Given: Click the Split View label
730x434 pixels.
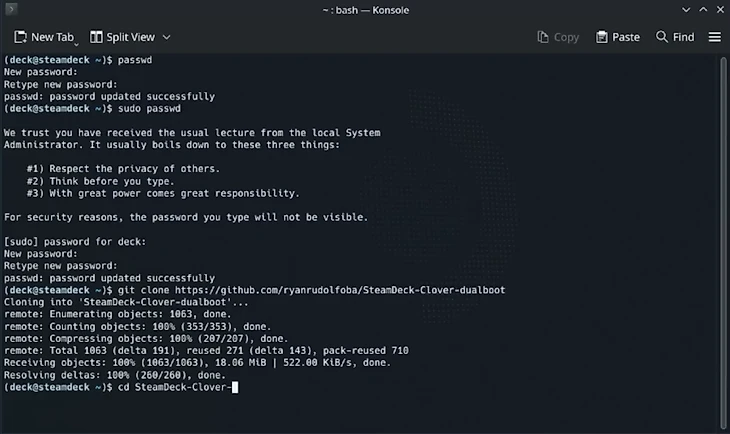Looking at the screenshot, I should tap(130, 37).
